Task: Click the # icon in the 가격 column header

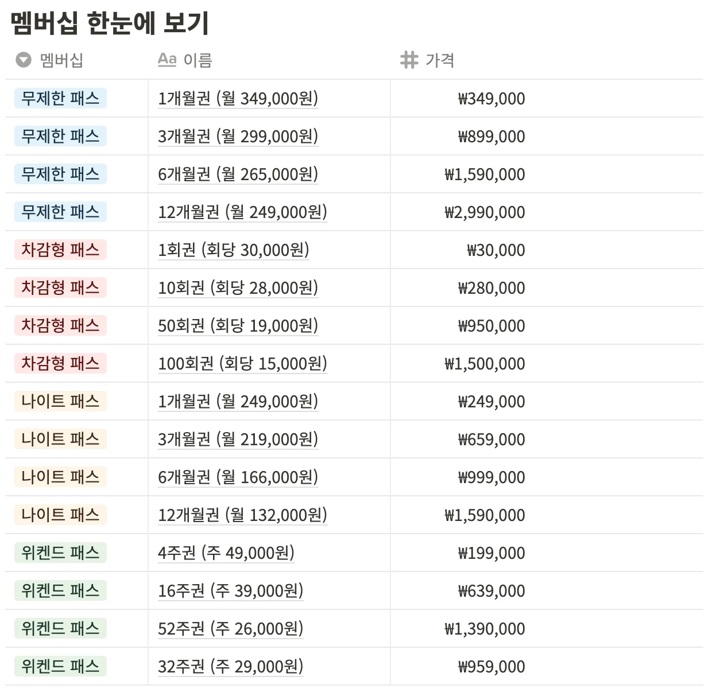Action: coord(409,59)
